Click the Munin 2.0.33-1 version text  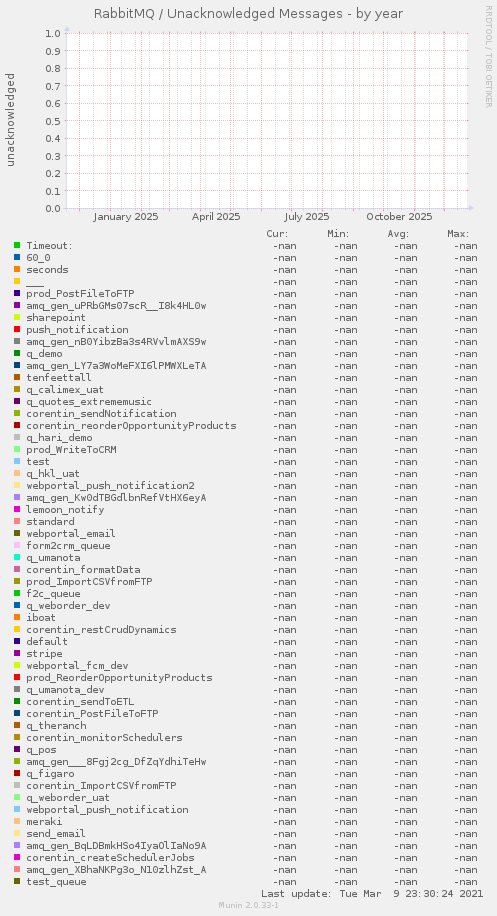tap(248, 905)
